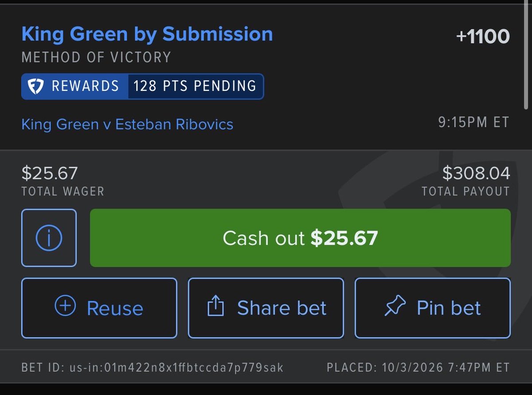Screen dimensions: 532x395
Task: Click the plus-circle icon on Reuse
Action: 65,307
